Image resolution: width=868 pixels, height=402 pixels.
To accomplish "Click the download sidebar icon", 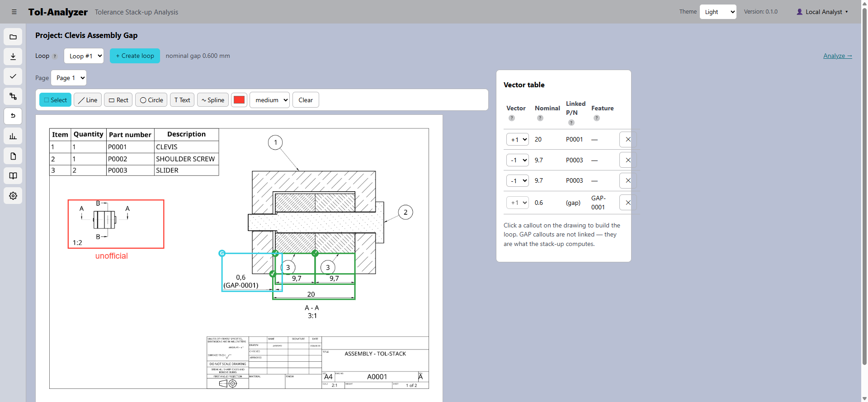I will (x=13, y=57).
